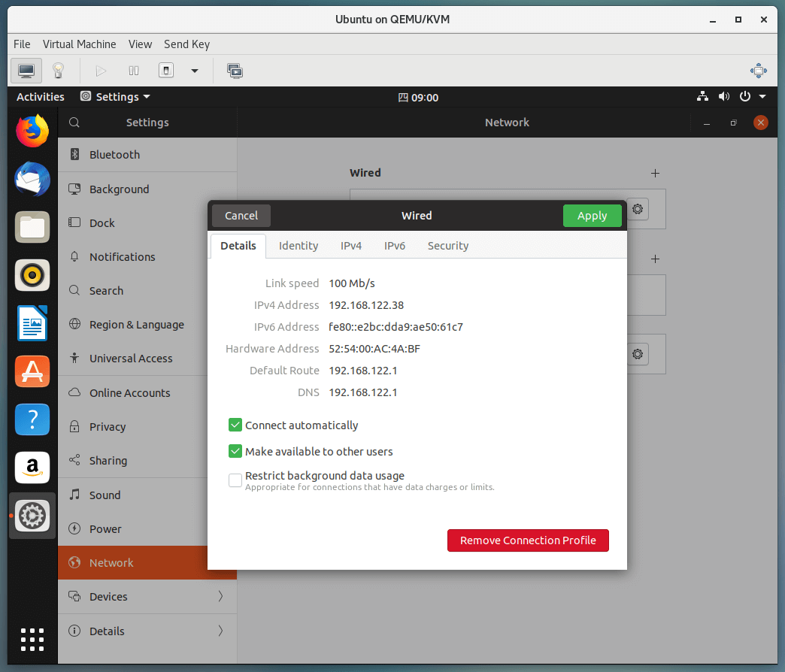Viewport: 785px width, 672px height.
Task: Expand the Devices settings section
Action: click(x=147, y=597)
